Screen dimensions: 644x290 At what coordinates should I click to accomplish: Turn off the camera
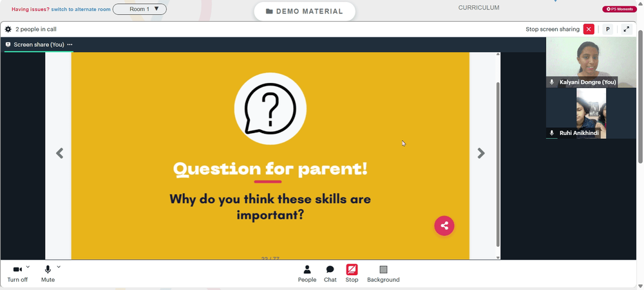tap(17, 273)
